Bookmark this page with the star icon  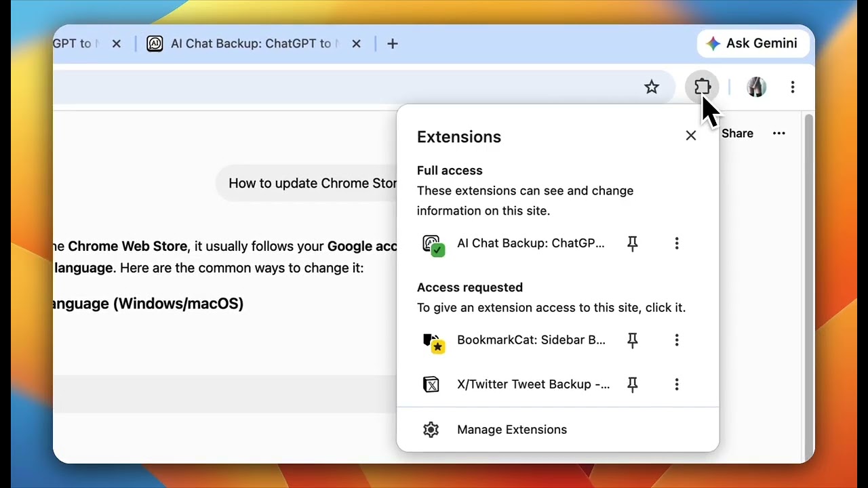point(652,87)
